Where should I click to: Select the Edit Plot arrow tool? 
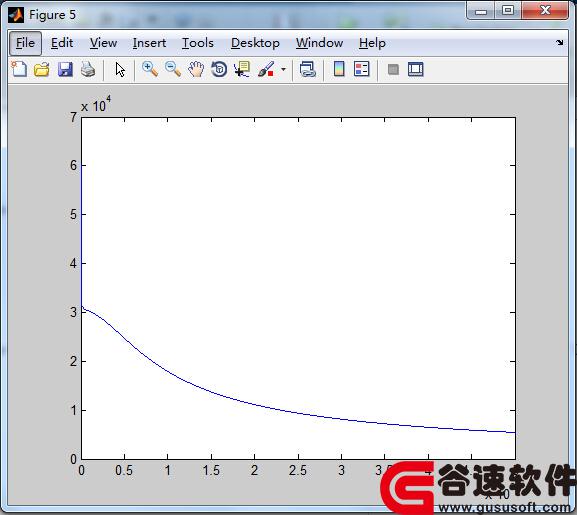(120, 69)
